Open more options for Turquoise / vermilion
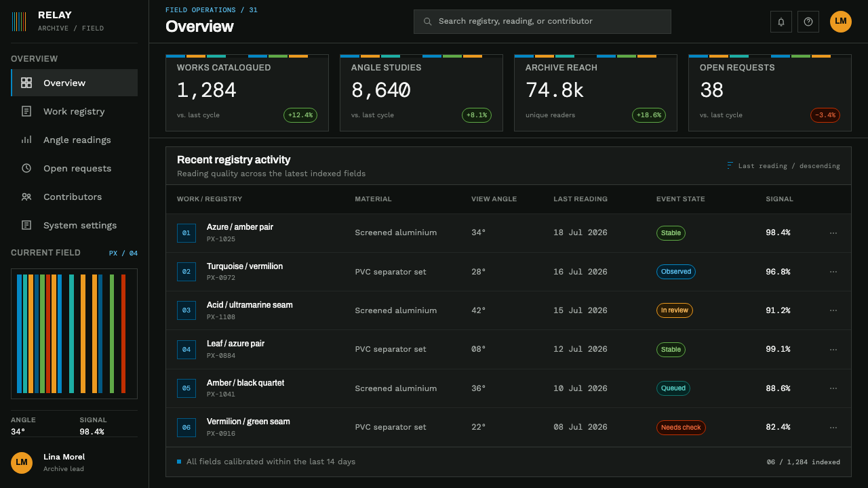Image resolution: width=868 pixels, height=488 pixels. pyautogui.click(x=833, y=272)
